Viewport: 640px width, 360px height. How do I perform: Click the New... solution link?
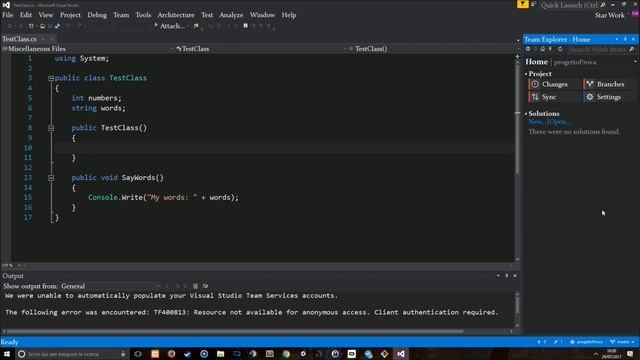click(x=536, y=122)
